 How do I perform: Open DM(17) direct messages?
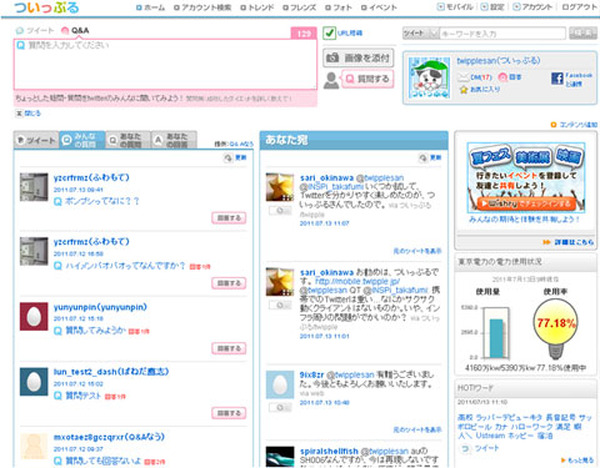tap(475, 77)
